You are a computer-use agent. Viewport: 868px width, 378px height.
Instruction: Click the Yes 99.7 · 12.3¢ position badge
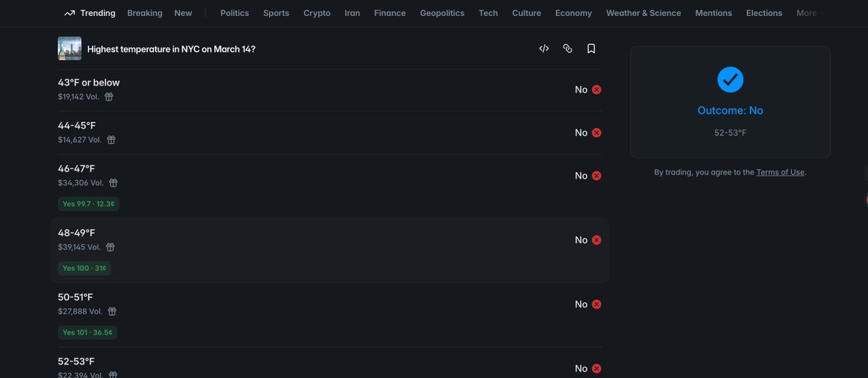(88, 204)
